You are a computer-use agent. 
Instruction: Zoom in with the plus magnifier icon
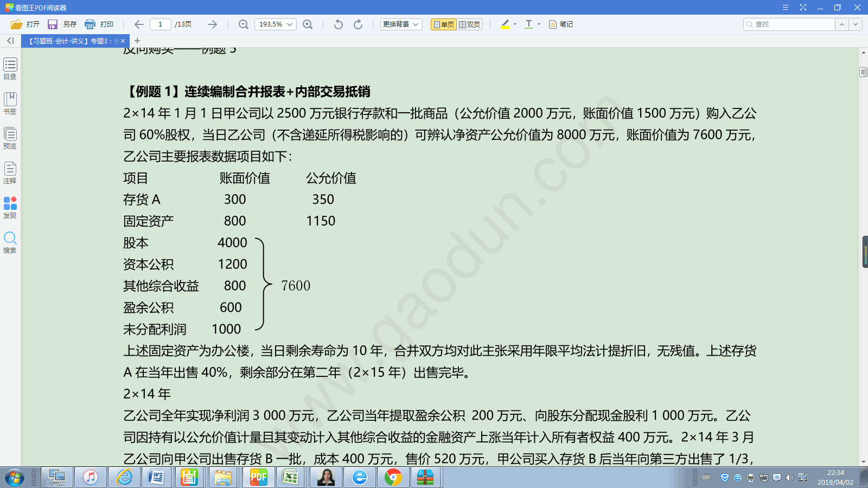308,24
